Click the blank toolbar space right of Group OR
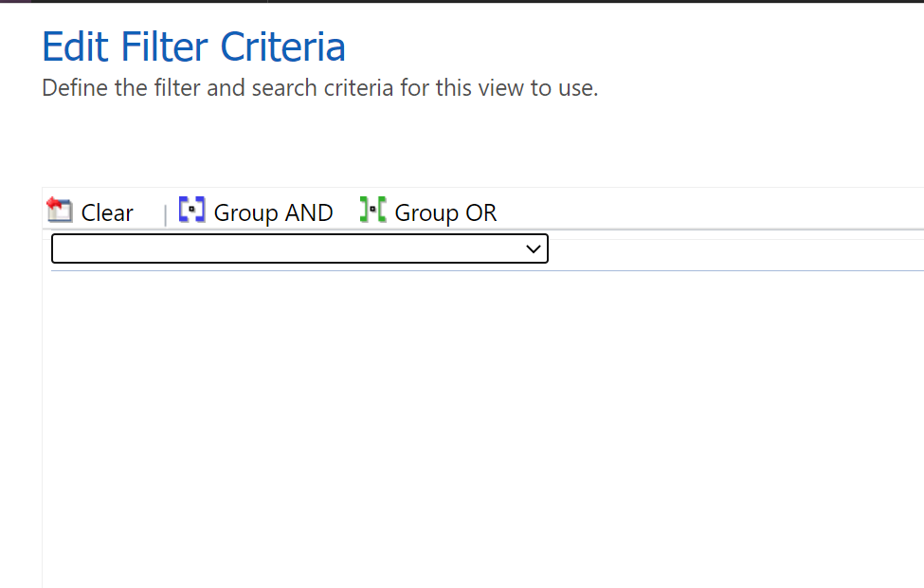 tap(707, 210)
